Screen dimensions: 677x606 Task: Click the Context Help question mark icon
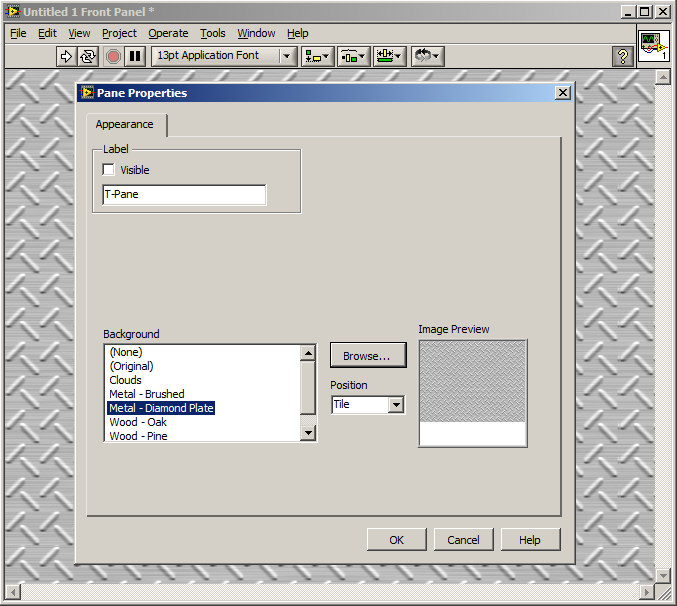click(623, 57)
